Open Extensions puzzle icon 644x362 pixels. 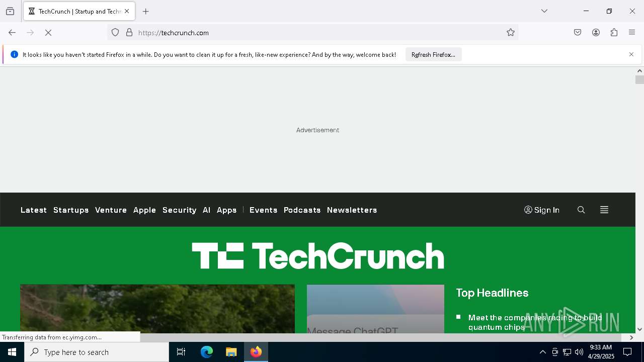[614, 33]
